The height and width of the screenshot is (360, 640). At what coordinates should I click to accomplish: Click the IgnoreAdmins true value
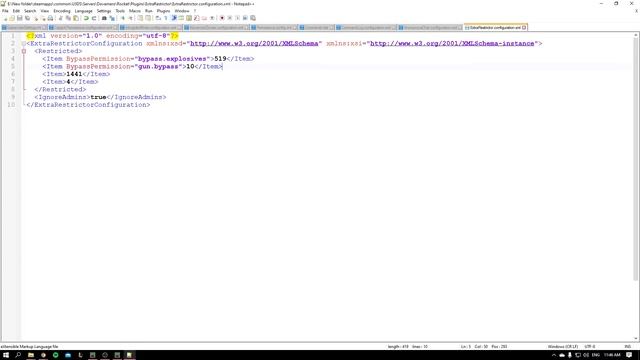pos(98,97)
